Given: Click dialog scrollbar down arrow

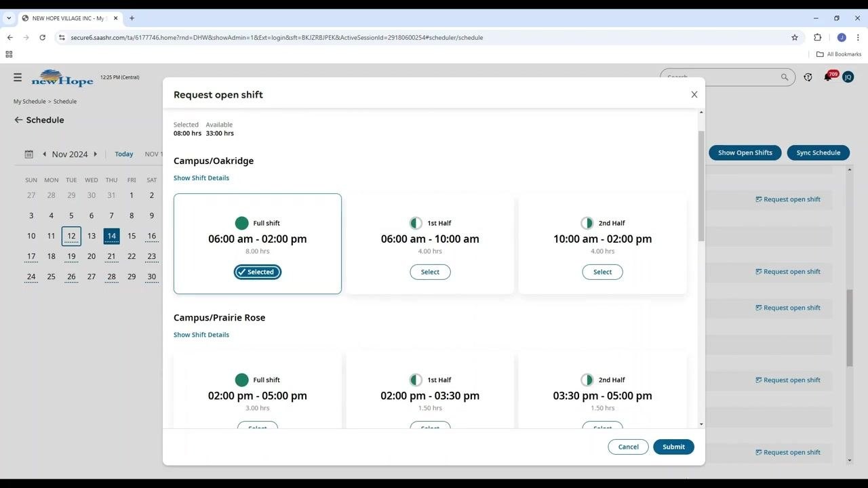Looking at the screenshot, I should point(701,424).
